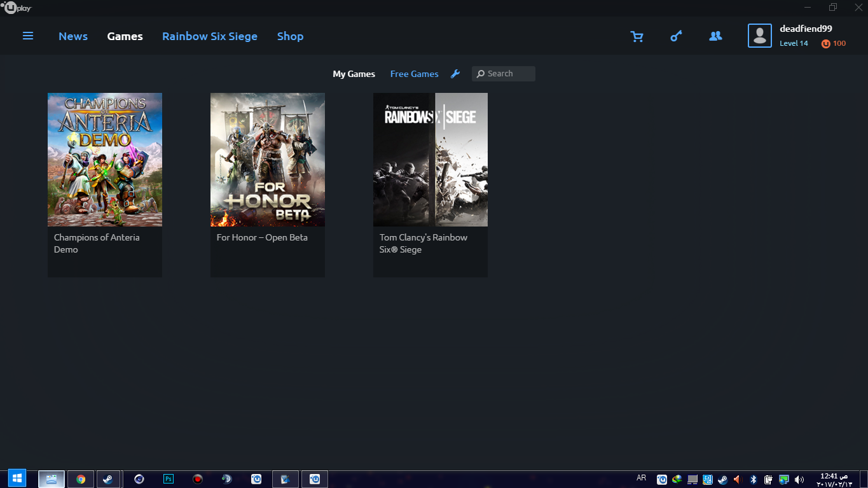
Task: Show the Free Games list
Action: [414, 74]
